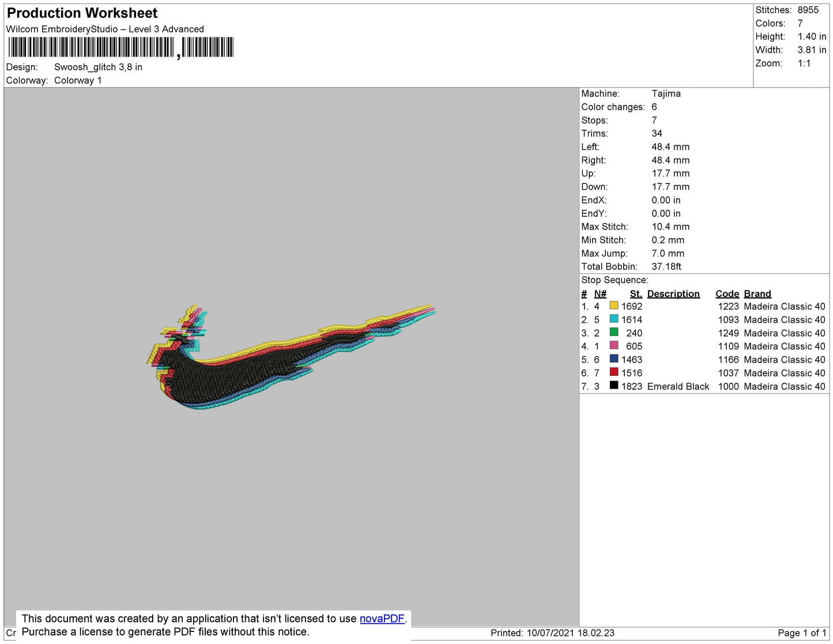
Task: Click stitch count 1692 in stop row 1
Action: (632, 306)
